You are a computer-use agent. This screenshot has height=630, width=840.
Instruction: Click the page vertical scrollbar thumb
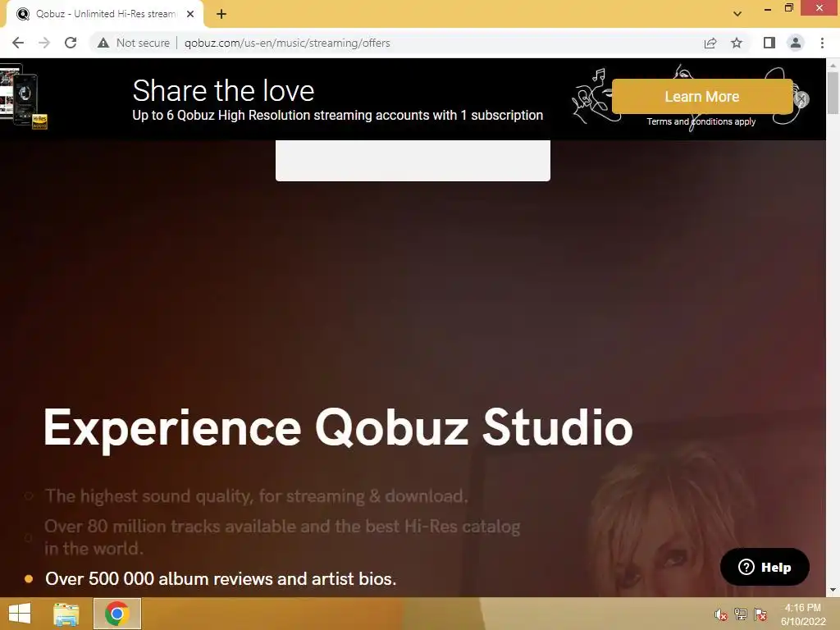coord(833,92)
